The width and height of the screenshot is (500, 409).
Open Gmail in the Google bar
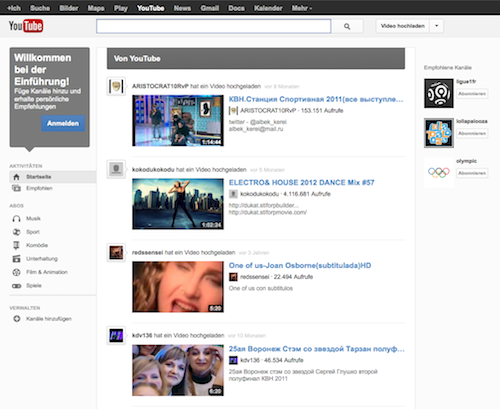(x=210, y=8)
